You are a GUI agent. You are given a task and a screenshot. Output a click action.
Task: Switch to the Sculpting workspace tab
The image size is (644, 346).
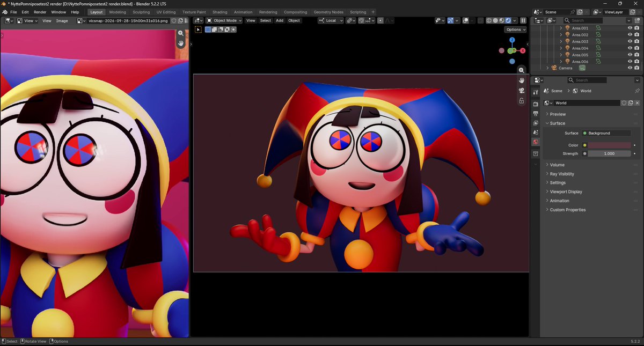pos(141,12)
